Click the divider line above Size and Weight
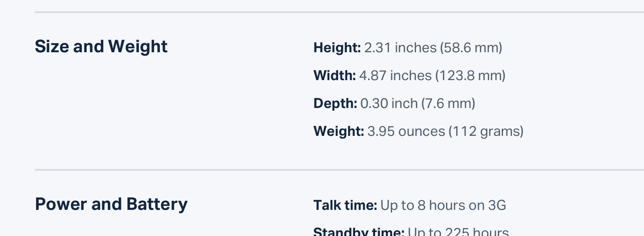 point(339,12)
